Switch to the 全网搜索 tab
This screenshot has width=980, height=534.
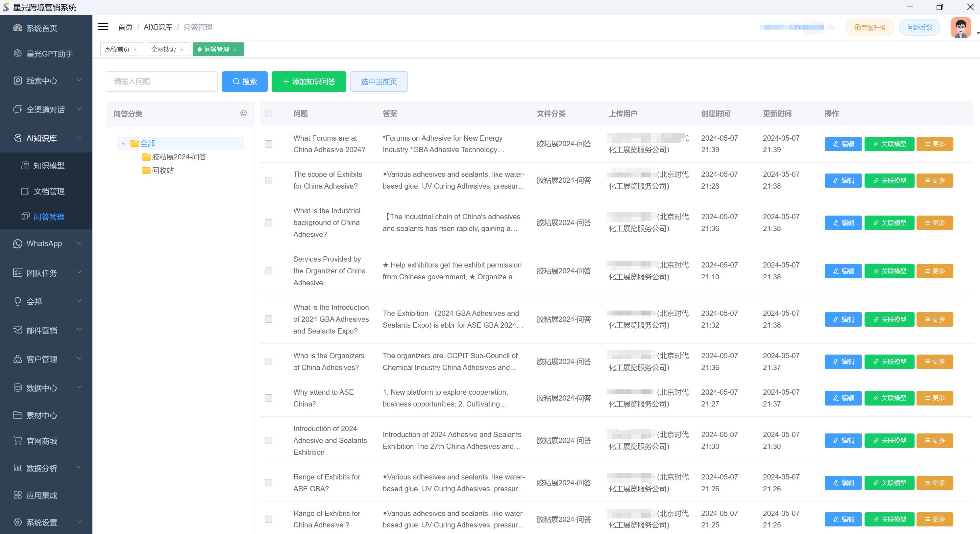(163, 49)
